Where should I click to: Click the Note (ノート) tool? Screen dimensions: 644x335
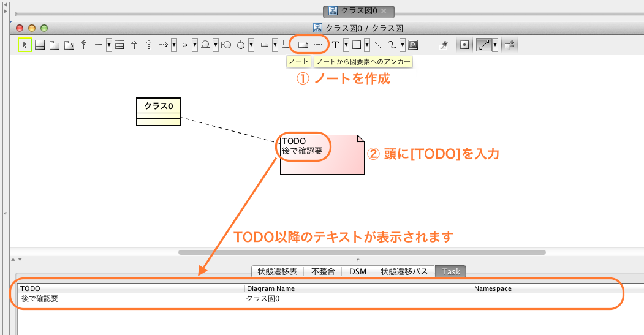click(x=303, y=45)
